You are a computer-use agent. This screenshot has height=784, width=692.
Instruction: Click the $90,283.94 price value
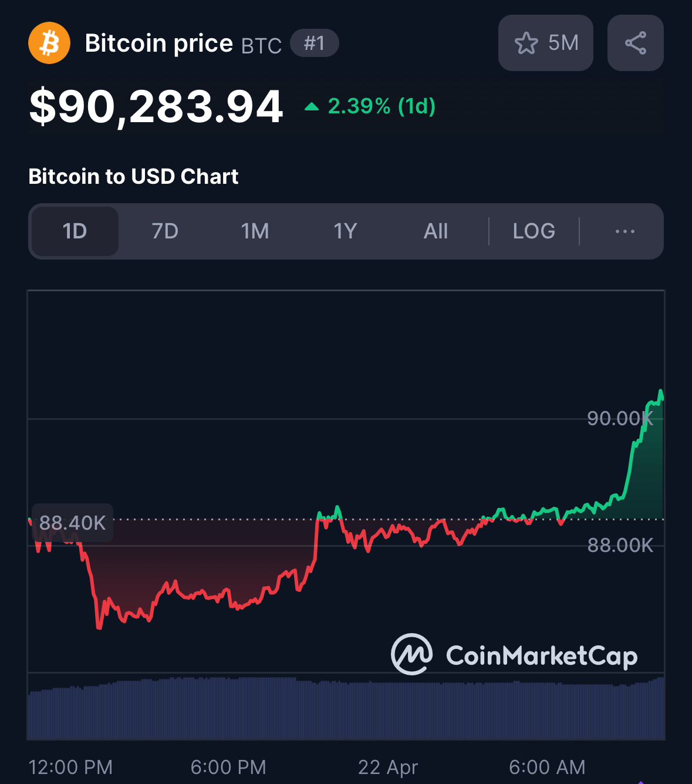[156, 107]
